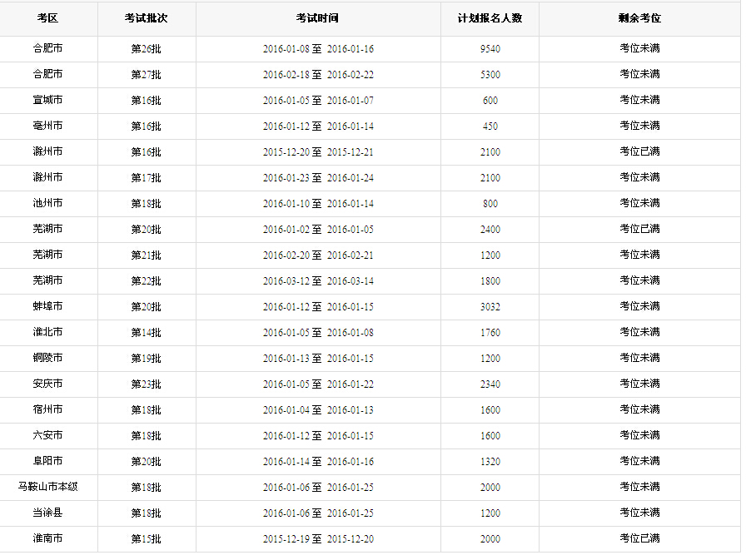The height and width of the screenshot is (560, 746).
Task: Select the 安庆市 cell
Action: pos(47,384)
